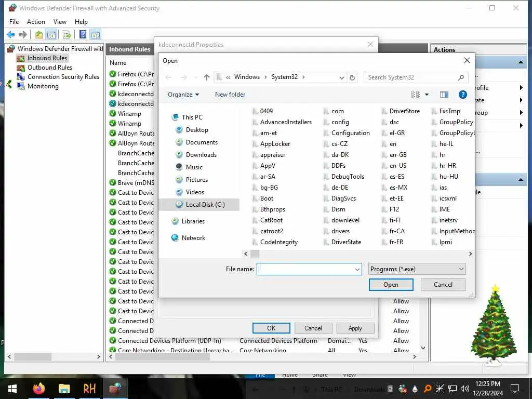Image resolution: width=532 pixels, height=399 pixels.
Task: Click Cancel in kdeconnectd Properties
Action: click(313, 328)
